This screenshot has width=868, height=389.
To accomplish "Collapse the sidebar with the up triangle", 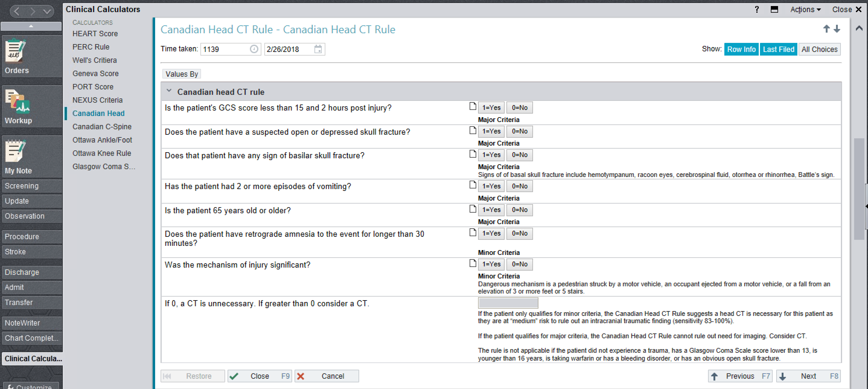I will tap(31, 26).
